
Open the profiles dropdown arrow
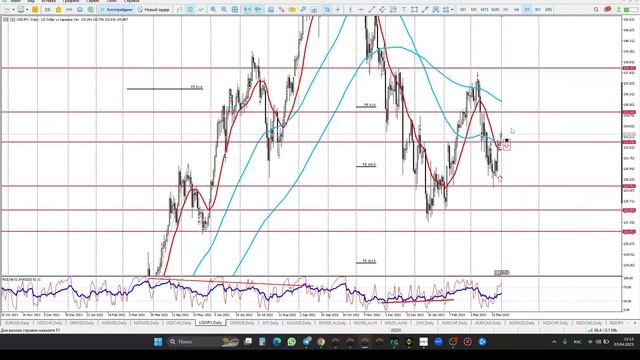(x=27, y=9)
